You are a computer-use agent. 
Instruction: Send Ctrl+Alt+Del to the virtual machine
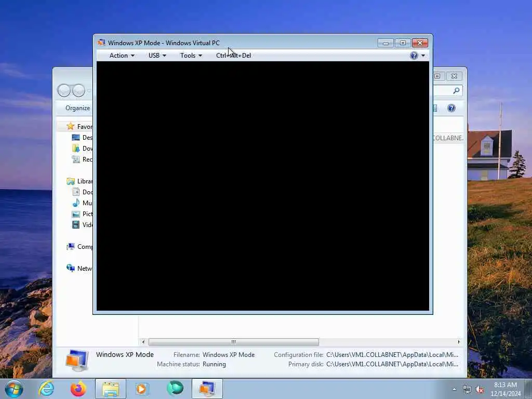(233, 55)
